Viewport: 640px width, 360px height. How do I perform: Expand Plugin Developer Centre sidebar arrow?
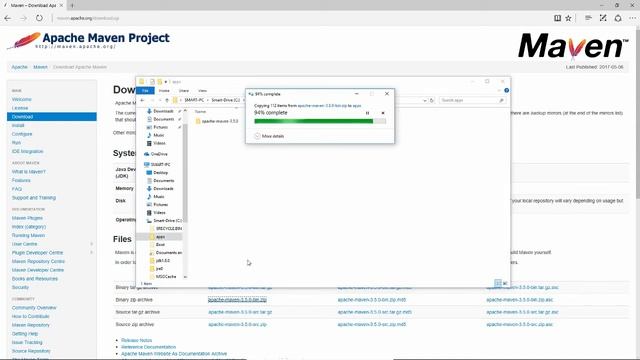(x=91, y=253)
